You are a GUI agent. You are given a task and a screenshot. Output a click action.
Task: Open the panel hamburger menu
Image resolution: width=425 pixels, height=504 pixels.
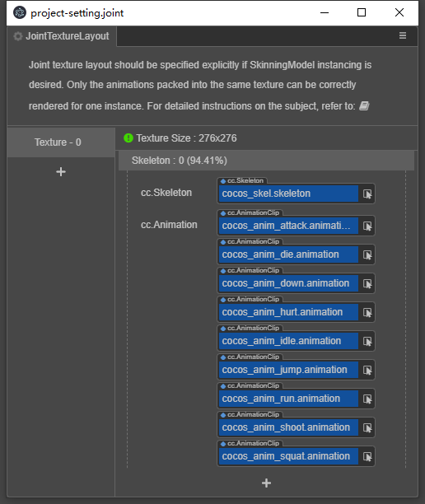pyautogui.click(x=403, y=35)
